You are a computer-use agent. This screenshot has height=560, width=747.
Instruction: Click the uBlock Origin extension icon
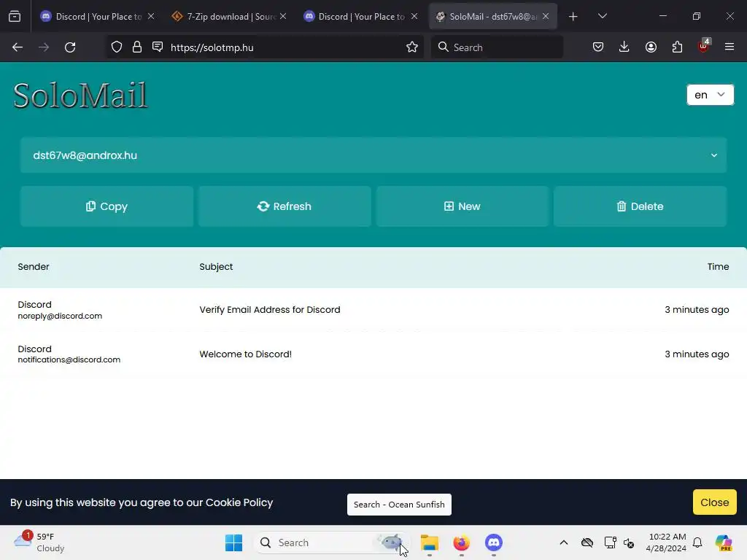[x=704, y=46]
